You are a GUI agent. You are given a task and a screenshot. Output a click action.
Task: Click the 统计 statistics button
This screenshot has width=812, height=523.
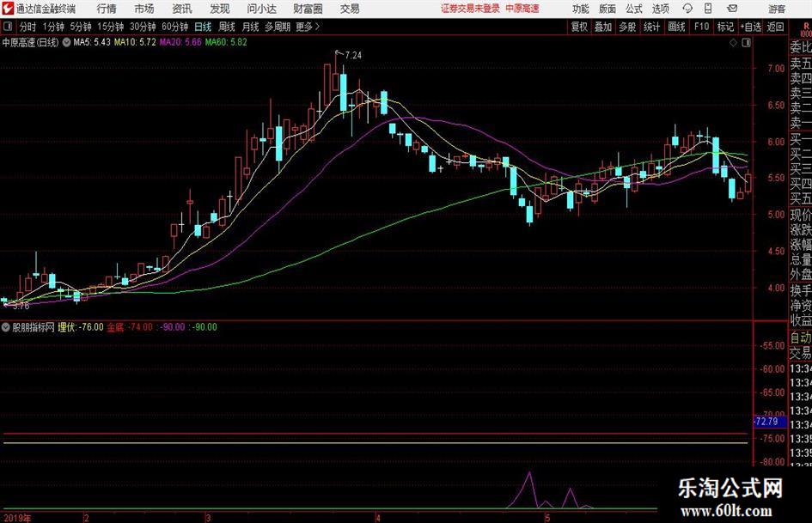point(651,27)
